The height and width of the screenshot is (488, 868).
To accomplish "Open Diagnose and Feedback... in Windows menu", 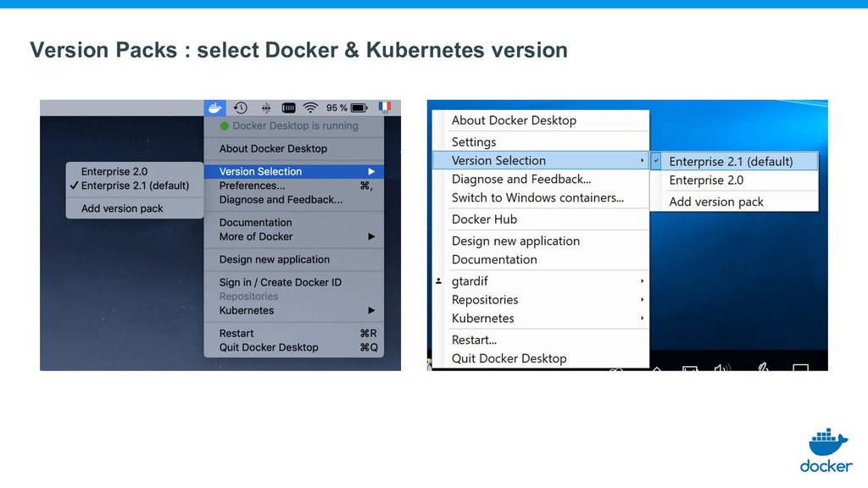I will [x=540, y=180].
